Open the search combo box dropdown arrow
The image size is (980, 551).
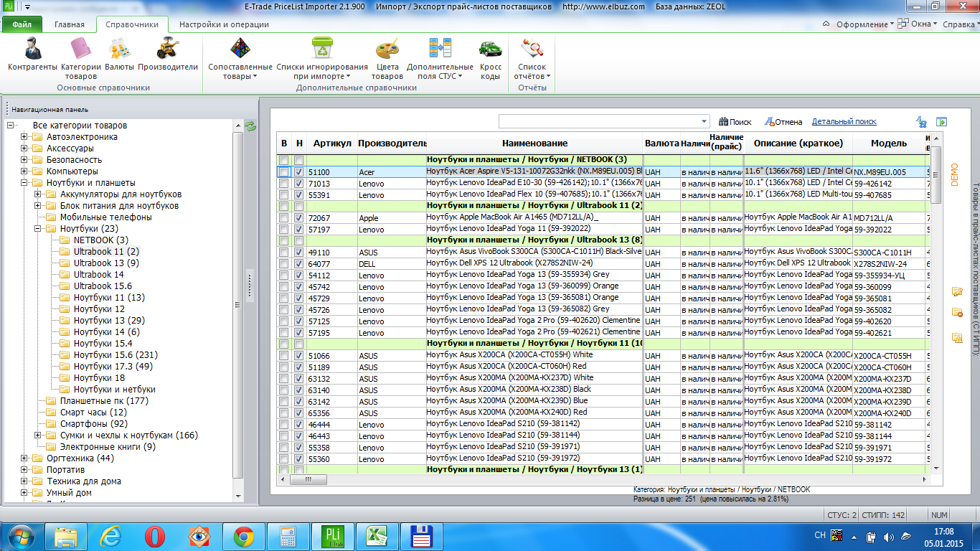[x=703, y=122]
